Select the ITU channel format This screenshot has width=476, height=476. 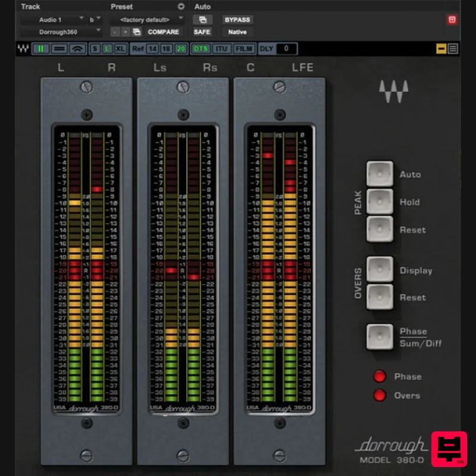click(221, 49)
